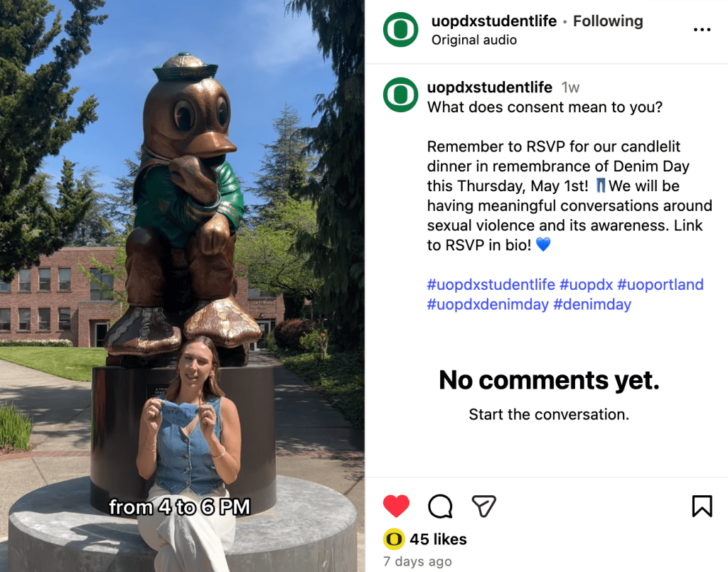The width and height of the screenshot is (728, 572).
Task: Save the post with the bookmark icon
Action: pos(702,506)
